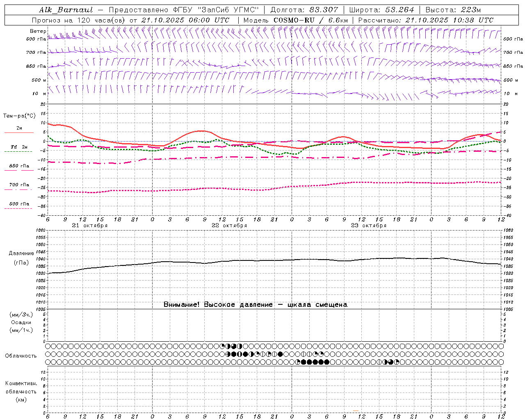This screenshot has width=525, height=420.
Task: Select the 'Широта: 53.264' header value
Action: [x=381, y=10]
